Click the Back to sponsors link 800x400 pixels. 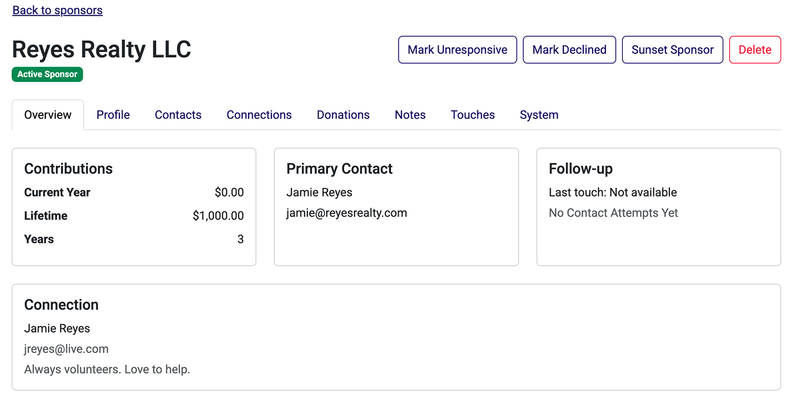[x=58, y=10]
